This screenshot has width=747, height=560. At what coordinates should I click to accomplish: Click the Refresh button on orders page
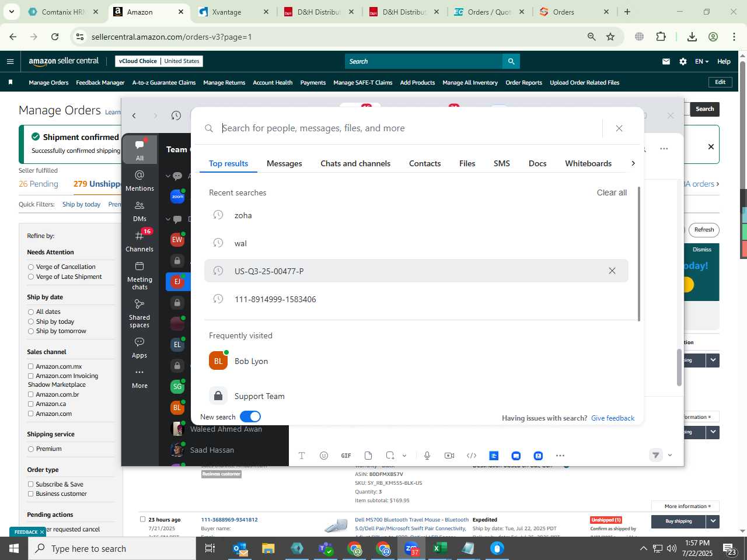[704, 230]
